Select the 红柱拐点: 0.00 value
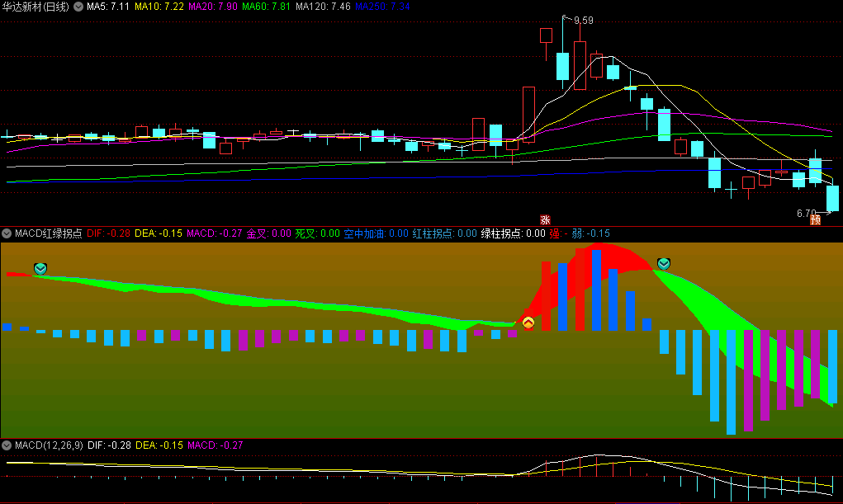This screenshot has width=843, height=504. point(444,233)
